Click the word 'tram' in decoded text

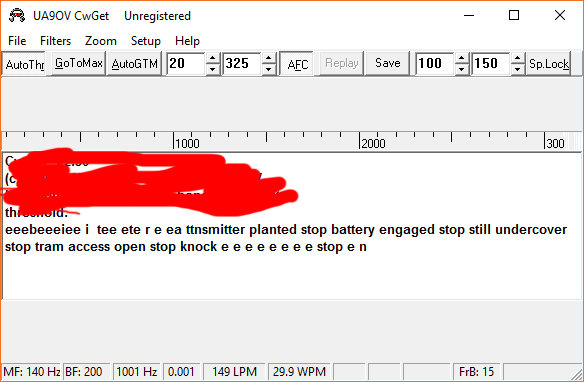[x=49, y=247]
